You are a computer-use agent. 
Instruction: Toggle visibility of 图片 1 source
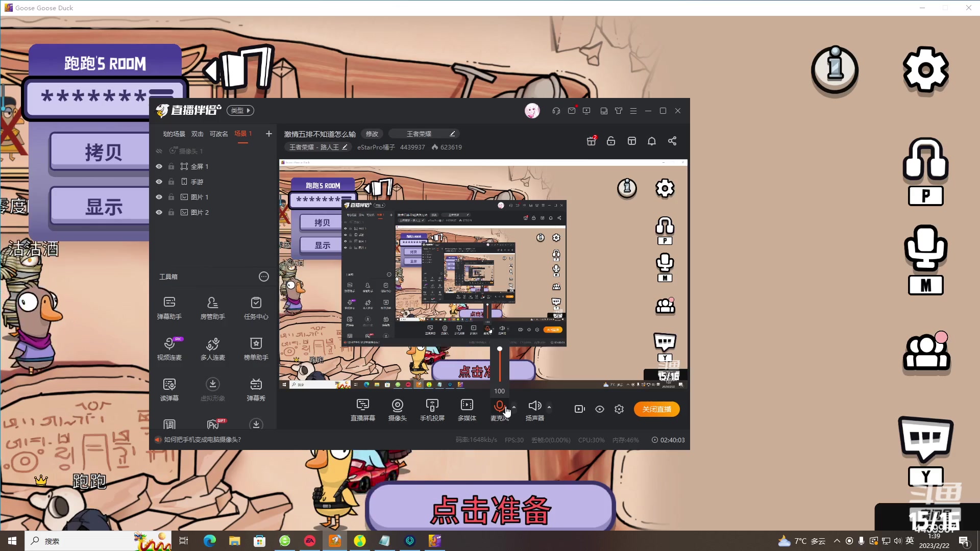coord(159,197)
